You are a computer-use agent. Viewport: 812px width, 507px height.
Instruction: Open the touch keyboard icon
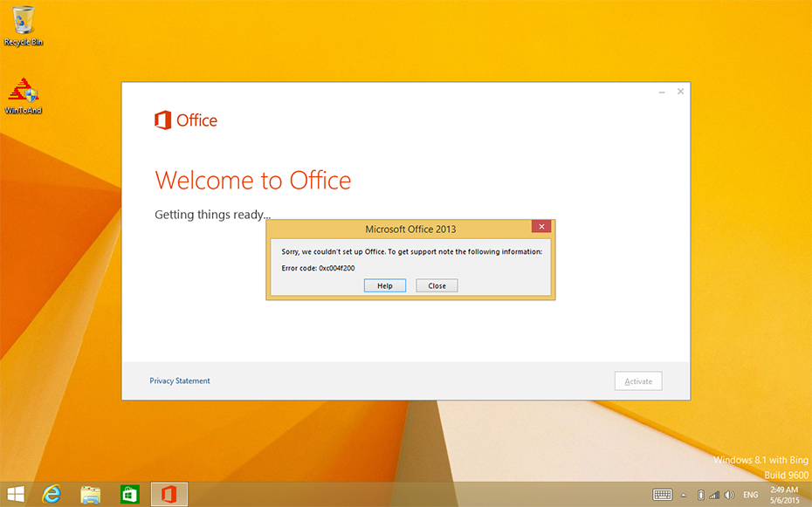[x=662, y=495]
